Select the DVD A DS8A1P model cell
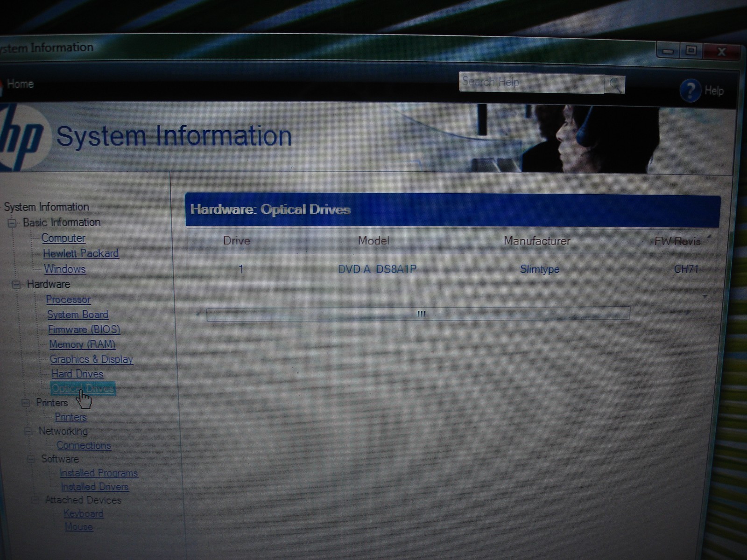The width and height of the screenshot is (747, 560). [x=377, y=269]
